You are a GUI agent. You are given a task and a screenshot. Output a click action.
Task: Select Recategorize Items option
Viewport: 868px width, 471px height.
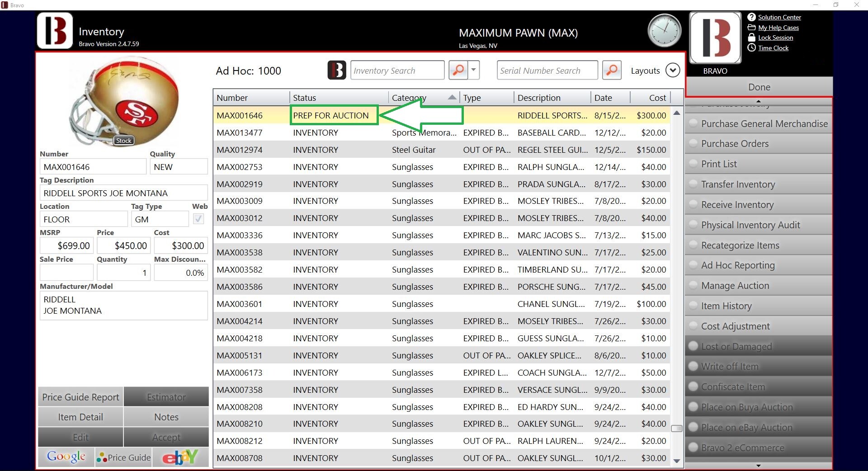pos(759,245)
